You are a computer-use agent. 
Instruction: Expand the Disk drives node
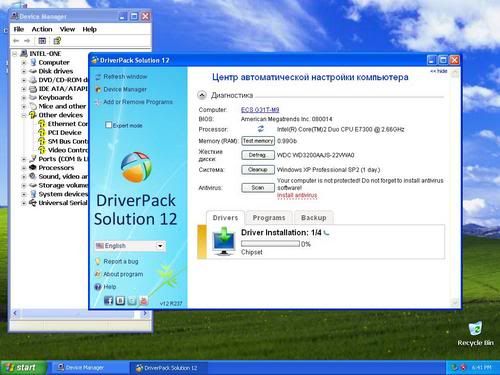tap(24, 71)
